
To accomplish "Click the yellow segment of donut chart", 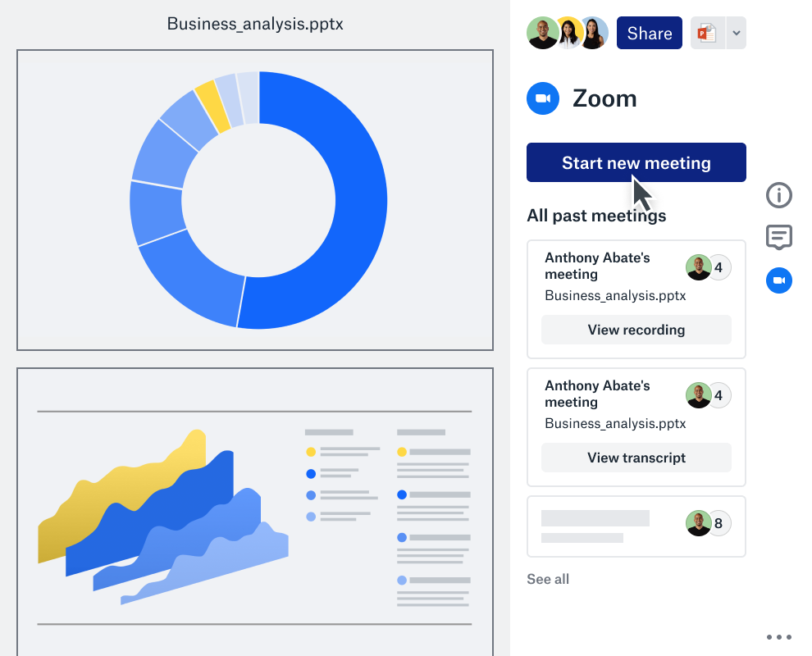I will pyautogui.click(x=212, y=107).
